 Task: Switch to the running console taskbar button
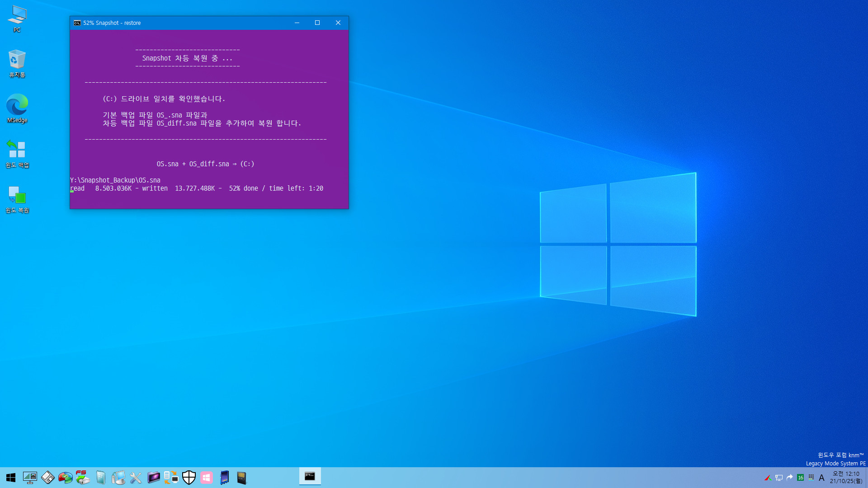[310, 477]
